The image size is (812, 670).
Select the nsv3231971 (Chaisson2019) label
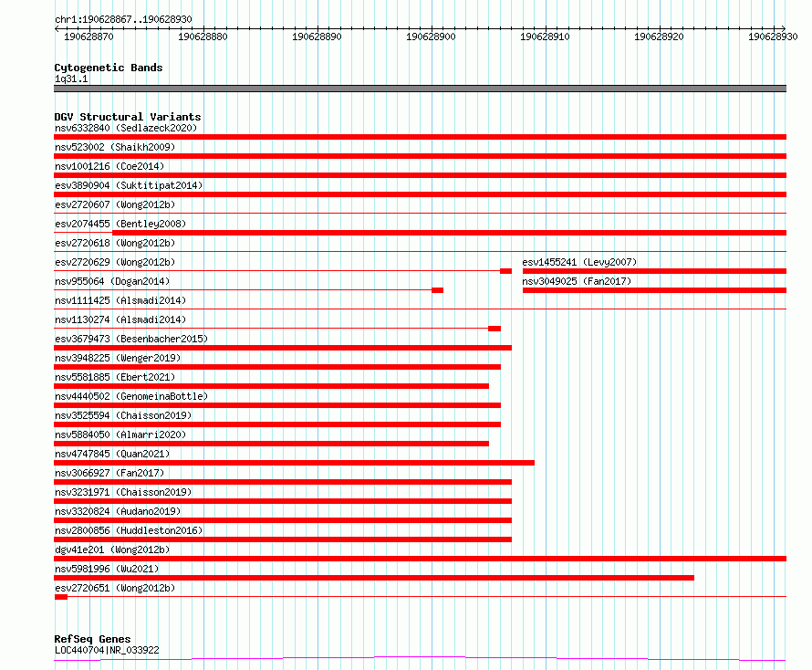[123, 492]
